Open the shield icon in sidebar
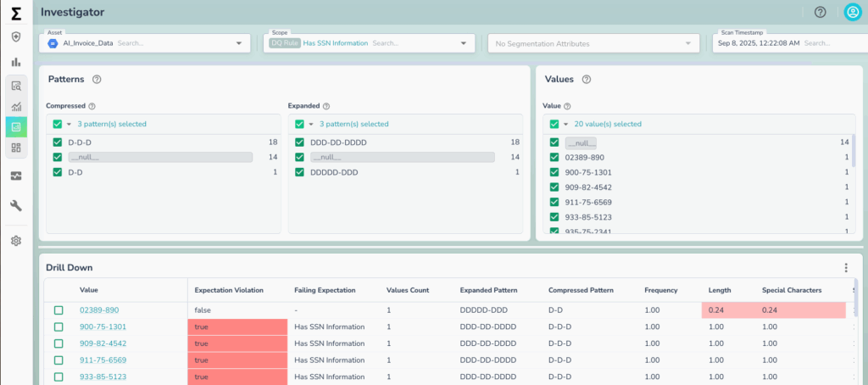868x385 pixels. pos(16,37)
